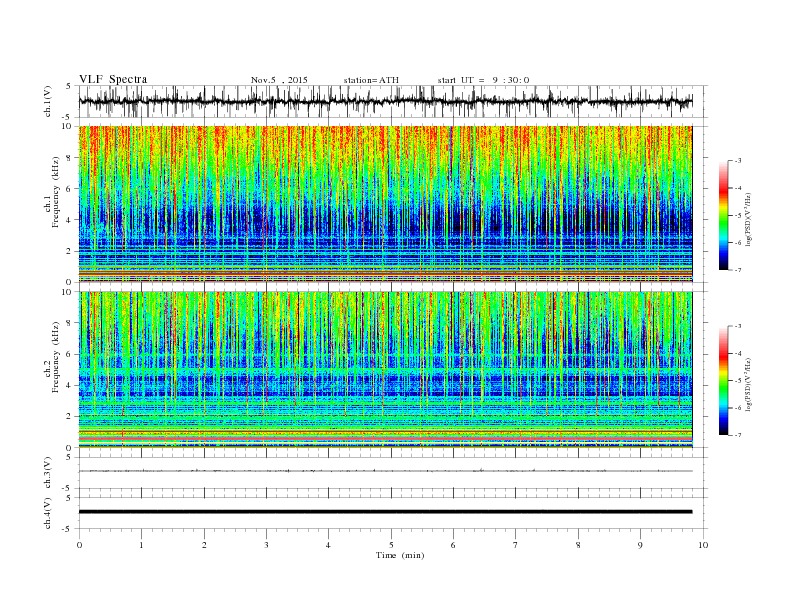Click the thick black ch.4 voltage trace
The width and height of the screenshot is (792, 612).
(385, 512)
